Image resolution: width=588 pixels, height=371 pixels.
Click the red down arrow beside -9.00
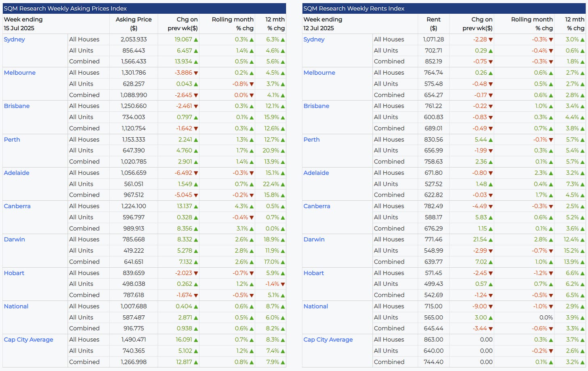click(491, 306)
